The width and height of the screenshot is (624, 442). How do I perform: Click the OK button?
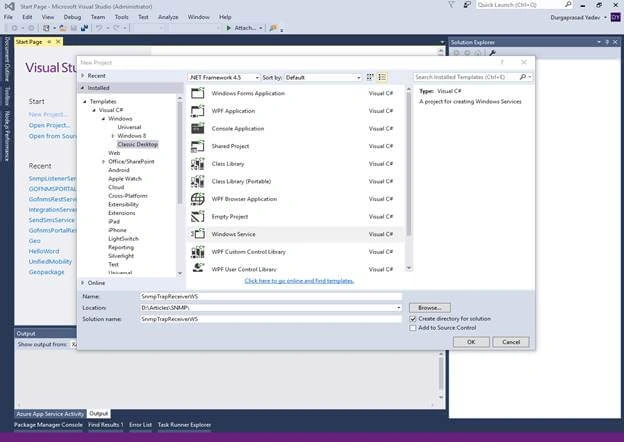[x=471, y=342]
